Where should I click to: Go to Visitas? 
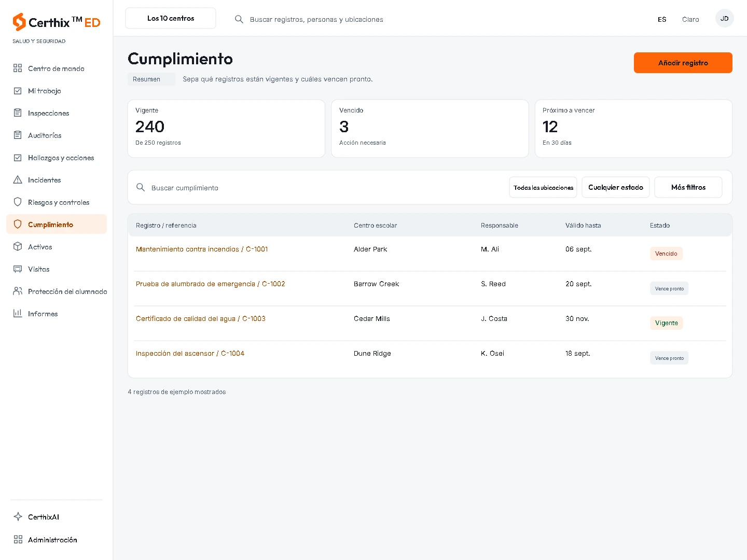[57, 269]
